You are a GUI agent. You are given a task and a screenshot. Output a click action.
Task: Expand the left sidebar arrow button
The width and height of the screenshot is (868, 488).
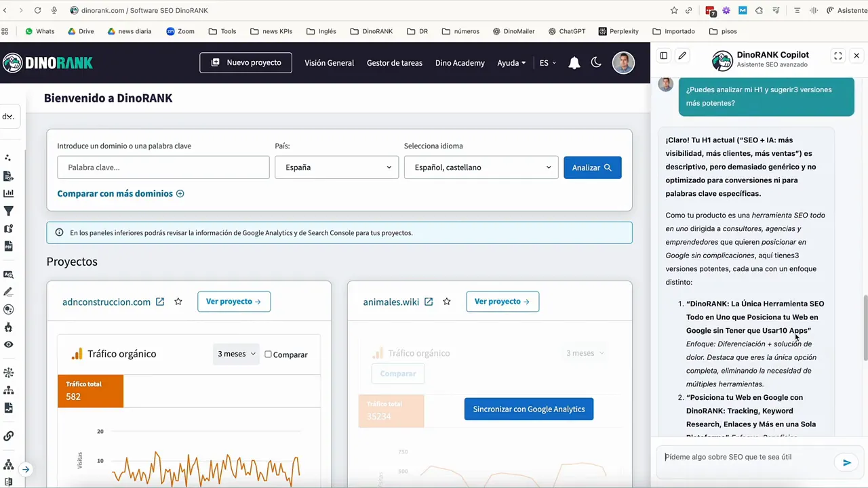[25, 469]
